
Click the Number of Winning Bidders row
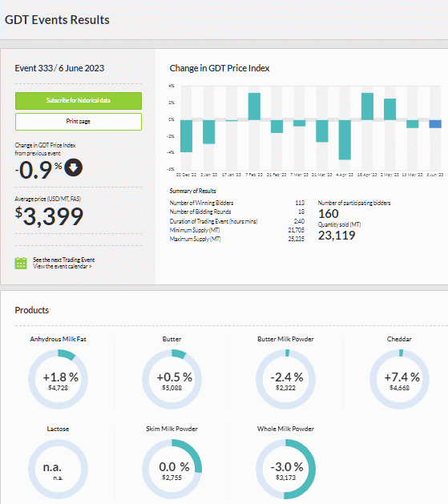[237, 203]
